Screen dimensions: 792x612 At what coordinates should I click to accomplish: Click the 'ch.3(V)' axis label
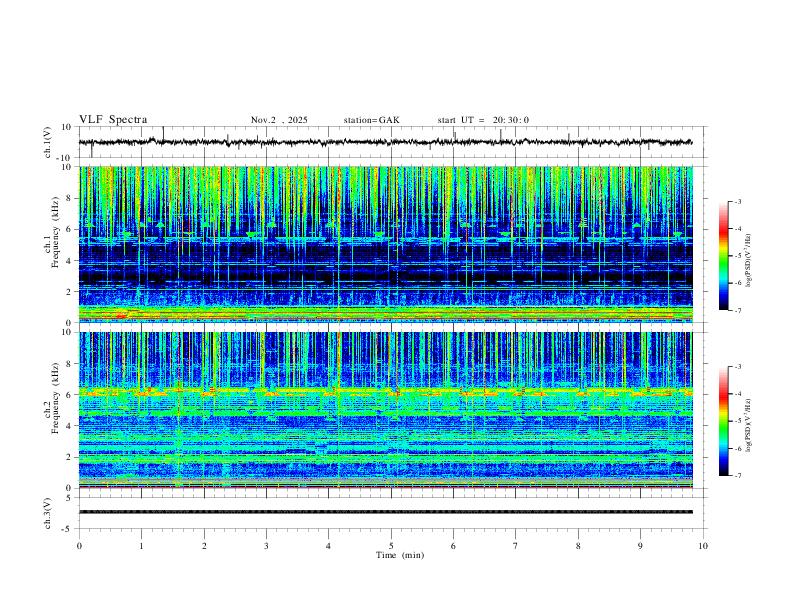(x=48, y=514)
